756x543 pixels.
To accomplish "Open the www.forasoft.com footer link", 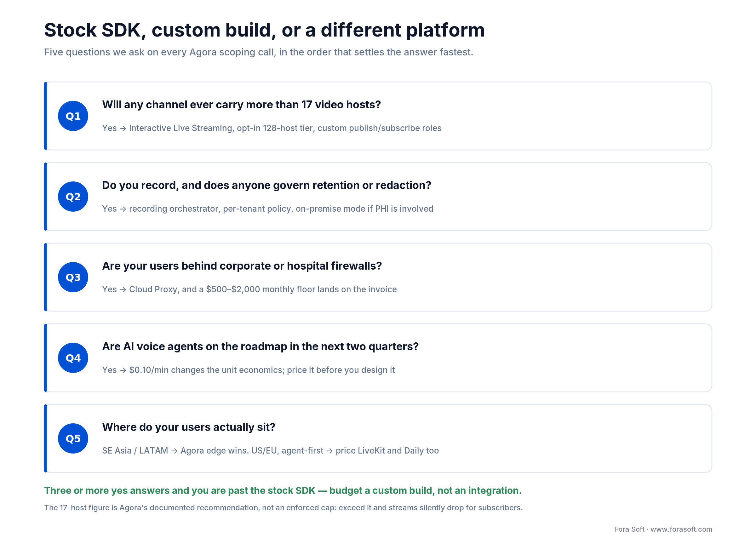I will click(x=681, y=529).
